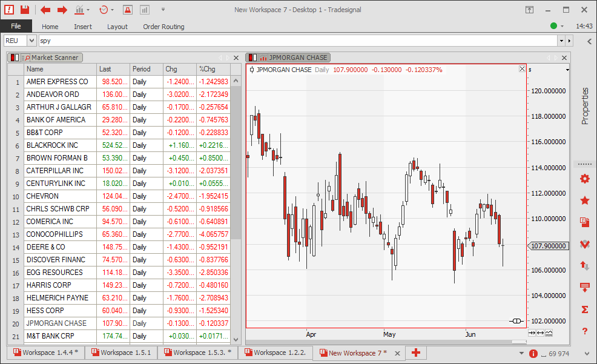Click the red-white panel icon of chart pane
The width and height of the screenshot is (597, 364).
pyautogui.click(x=253, y=58)
